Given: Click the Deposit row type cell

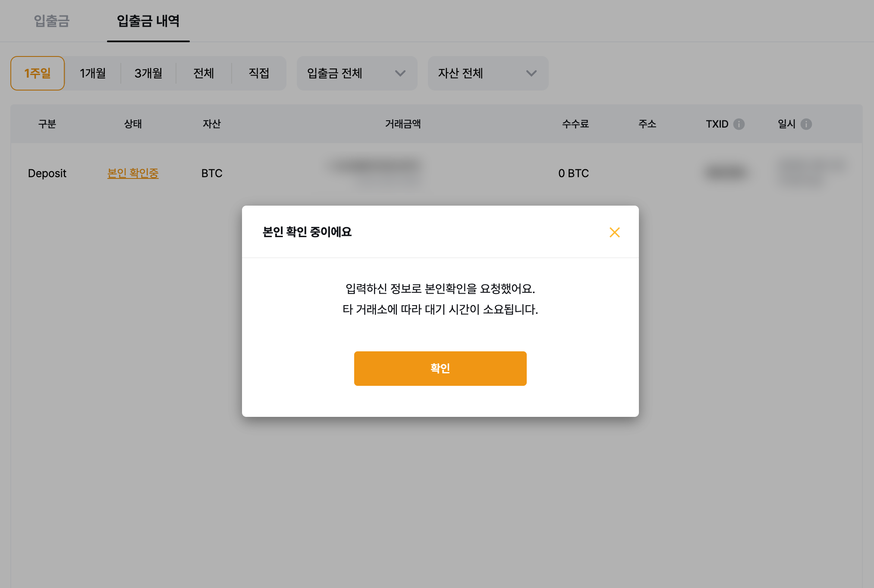Looking at the screenshot, I should pyautogui.click(x=47, y=173).
